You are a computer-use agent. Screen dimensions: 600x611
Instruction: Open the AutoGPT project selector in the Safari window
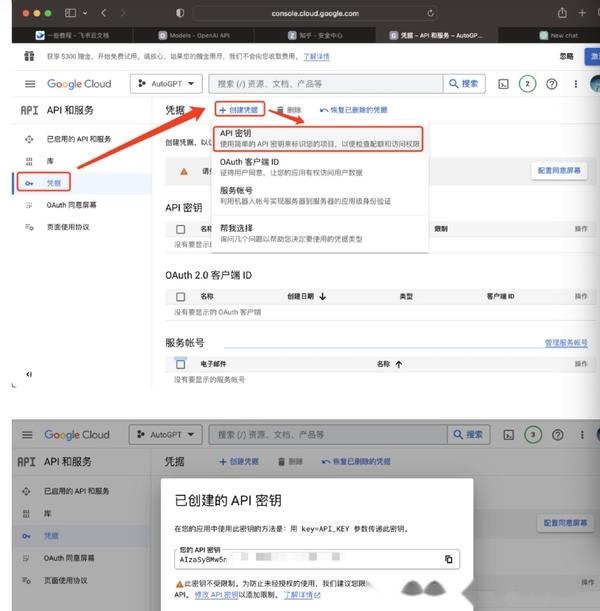(166, 84)
